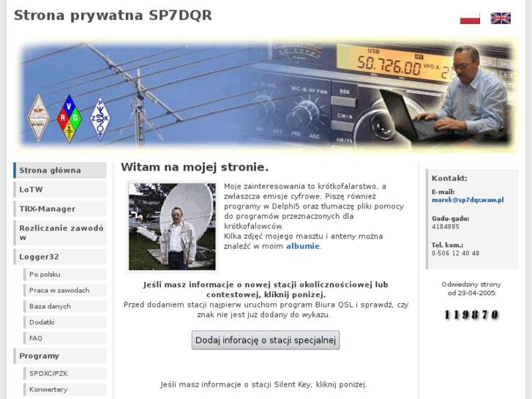Click the Strona prywatna SP7DQR title
The image size is (532, 399).
[x=113, y=15]
